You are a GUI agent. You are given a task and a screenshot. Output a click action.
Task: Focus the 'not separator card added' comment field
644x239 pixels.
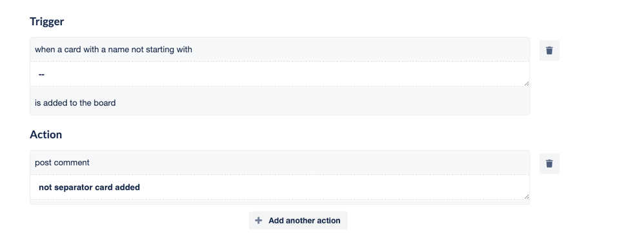(279, 187)
